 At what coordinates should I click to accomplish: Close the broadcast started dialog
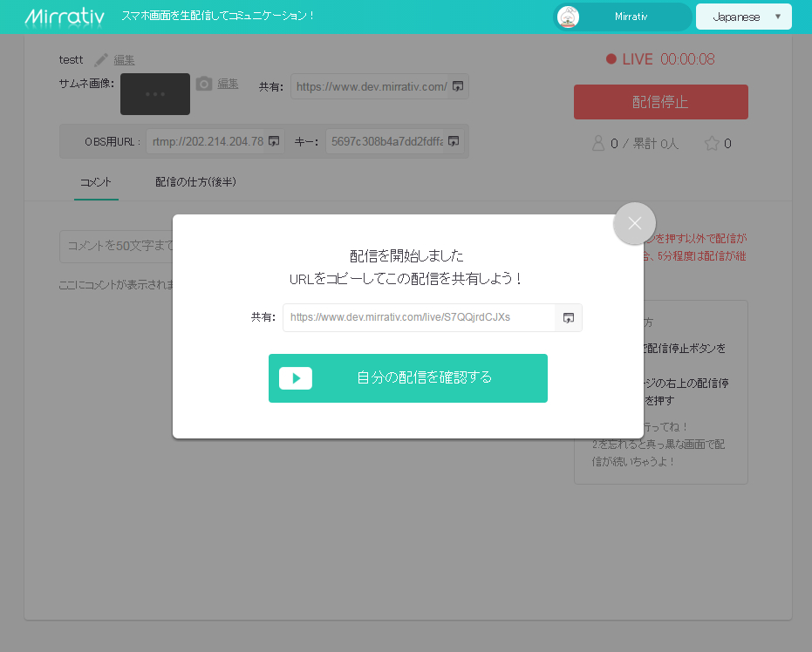pos(634,223)
